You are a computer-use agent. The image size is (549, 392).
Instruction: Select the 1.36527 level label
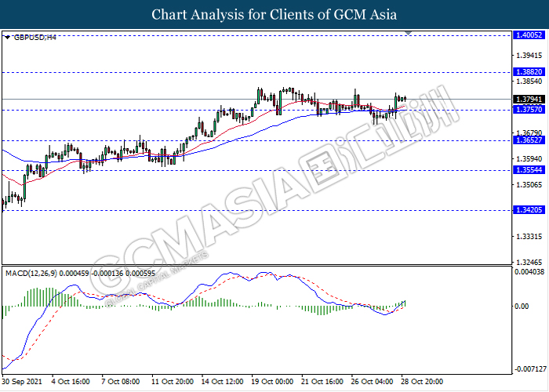(x=529, y=140)
